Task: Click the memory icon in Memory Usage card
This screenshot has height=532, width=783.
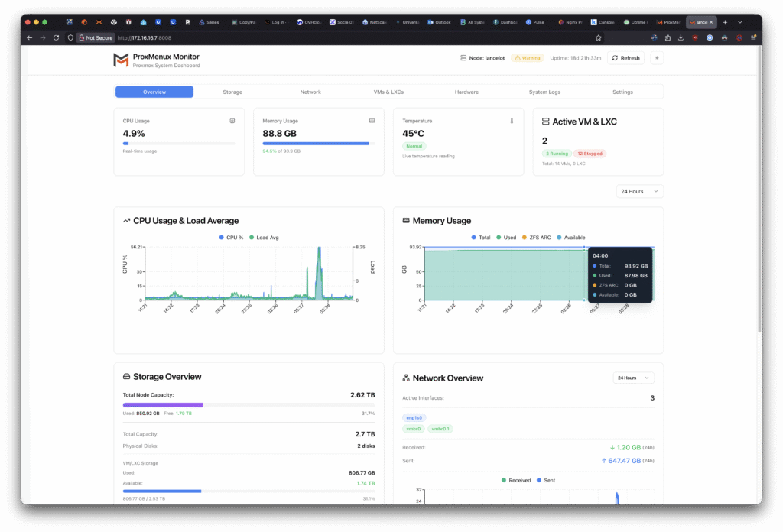Action: coord(372,121)
